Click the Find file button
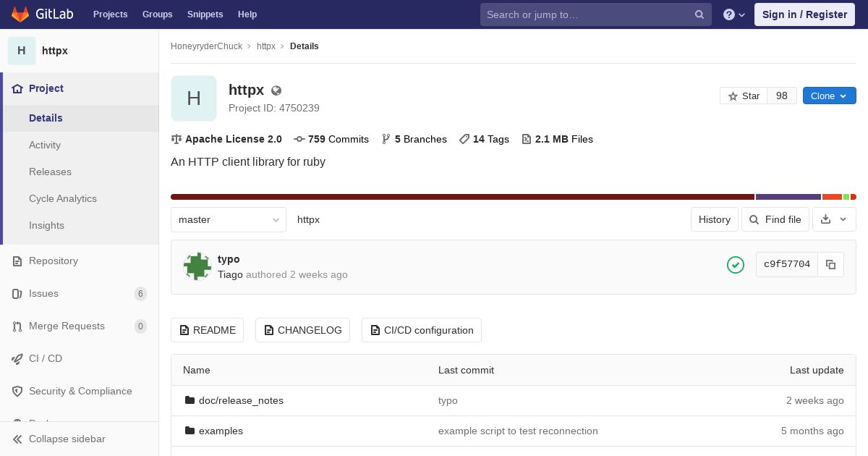 [x=775, y=219]
